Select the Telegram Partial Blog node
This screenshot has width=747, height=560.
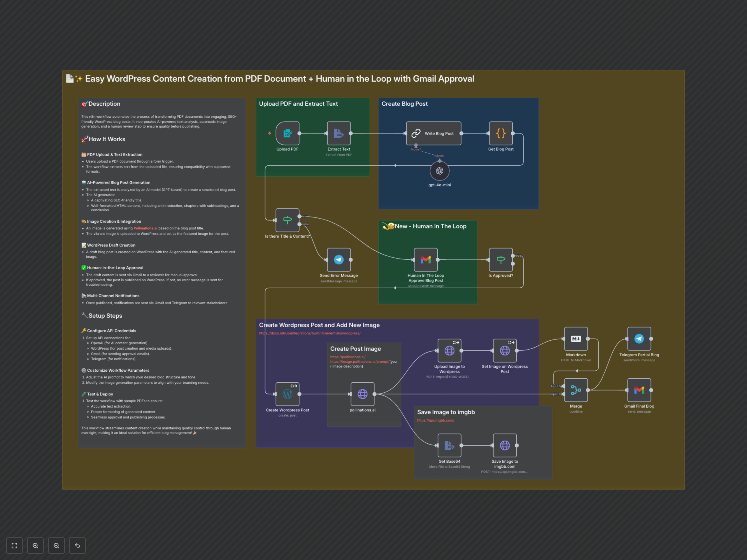pyautogui.click(x=639, y=339)
